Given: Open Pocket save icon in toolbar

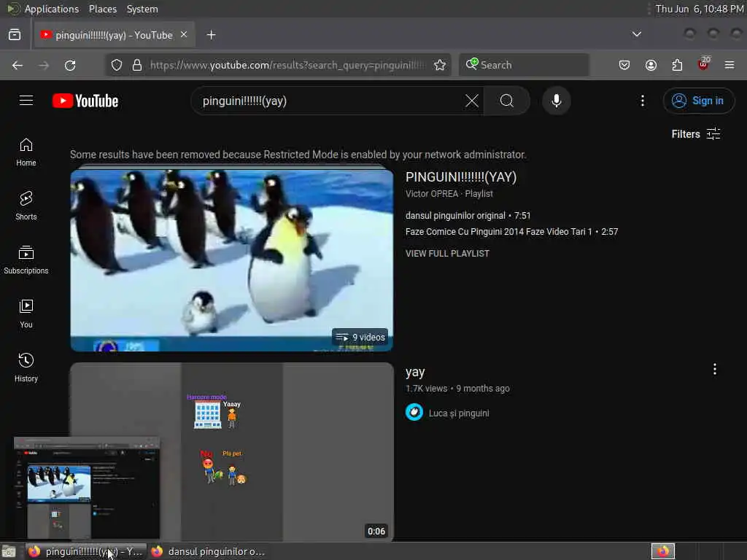Looking at the screenshot, I should point(624,65).
